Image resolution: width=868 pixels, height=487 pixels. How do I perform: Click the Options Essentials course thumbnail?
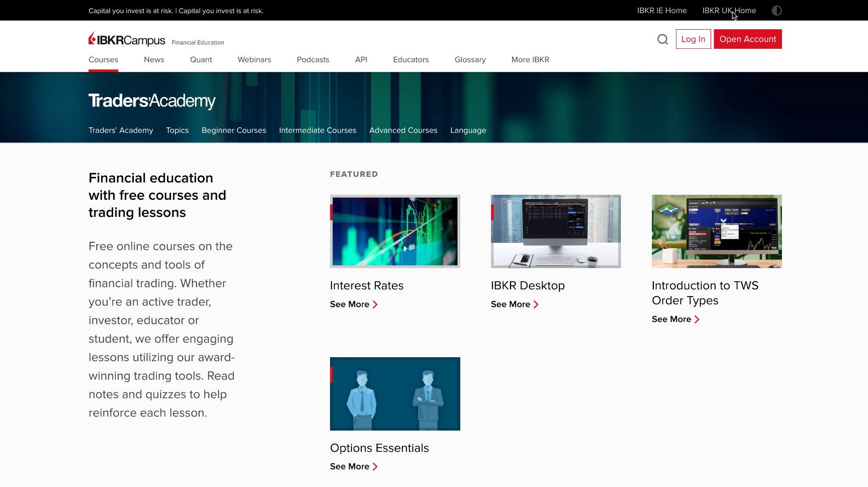point(395,394)
